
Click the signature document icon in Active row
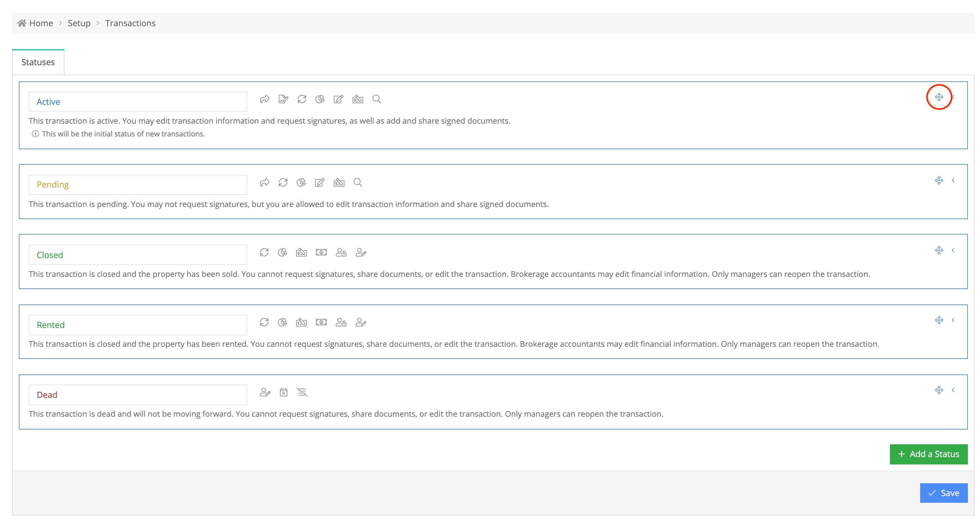[283, 99]
